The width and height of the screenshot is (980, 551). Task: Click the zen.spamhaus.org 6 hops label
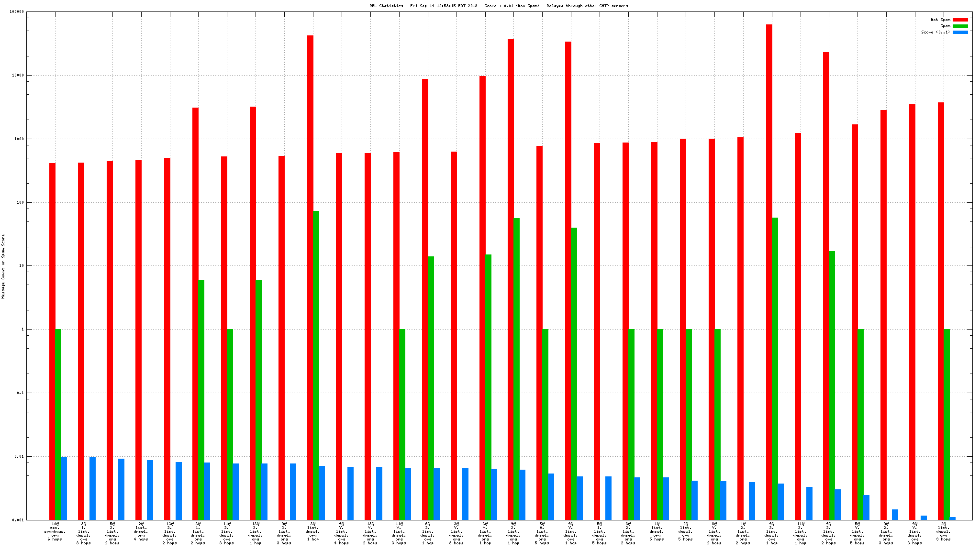tap(55, 531)
